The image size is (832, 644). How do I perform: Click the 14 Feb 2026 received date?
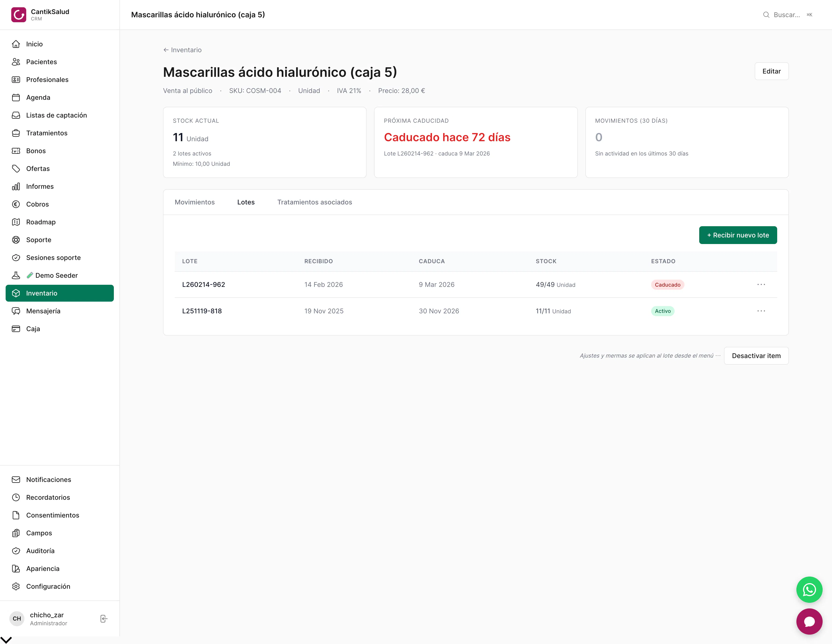(x=323, y=285)
